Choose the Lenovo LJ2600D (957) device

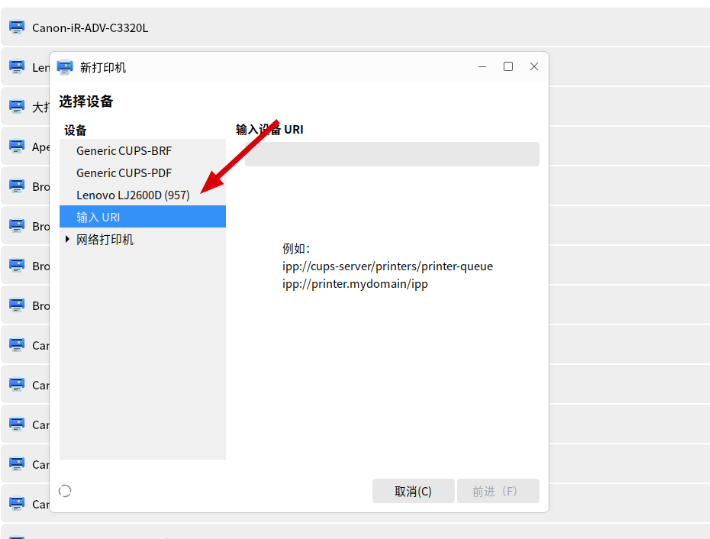click(133, 195)
